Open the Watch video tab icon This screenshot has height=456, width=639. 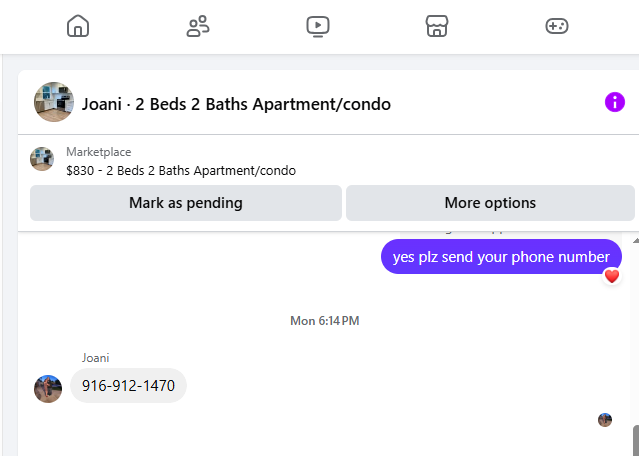point(318,27)
